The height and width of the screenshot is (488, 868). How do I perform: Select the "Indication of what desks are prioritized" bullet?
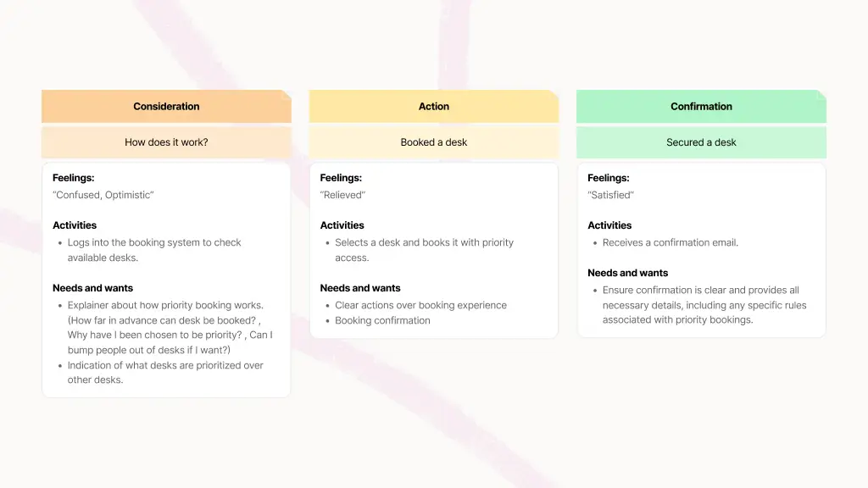point(165,373)
